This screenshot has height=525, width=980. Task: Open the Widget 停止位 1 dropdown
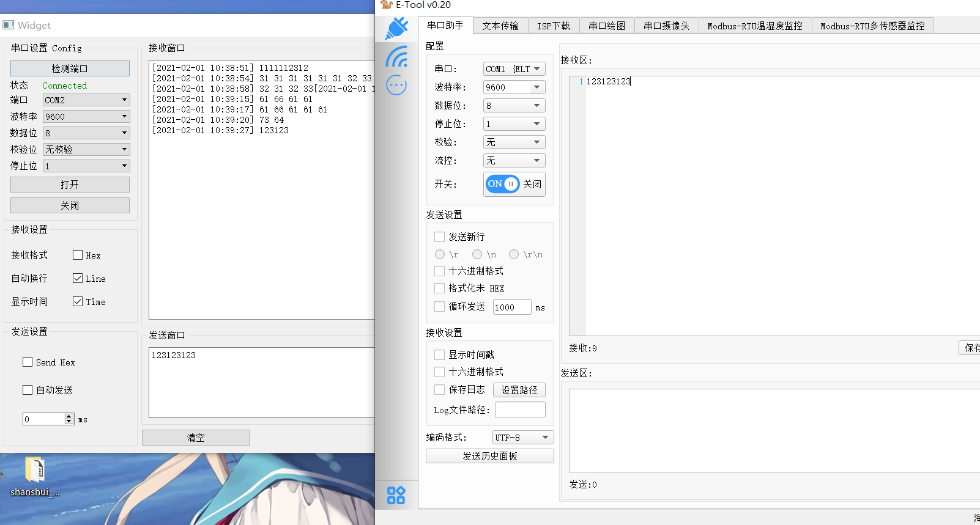[86, 166]
